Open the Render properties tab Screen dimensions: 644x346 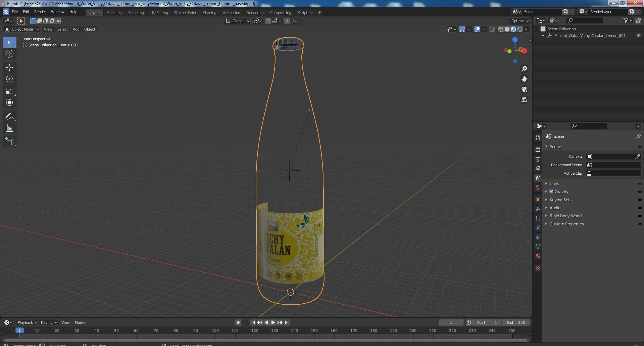[538, 149]
